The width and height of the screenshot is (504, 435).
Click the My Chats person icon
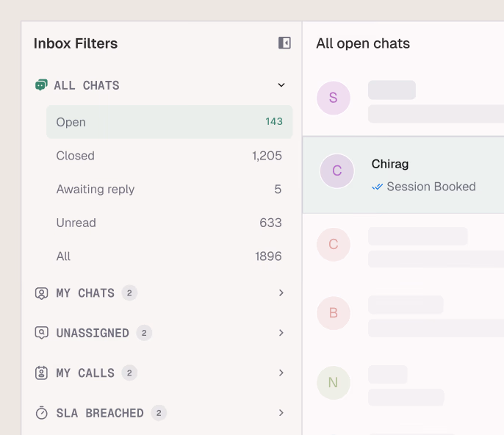[42, 293]
